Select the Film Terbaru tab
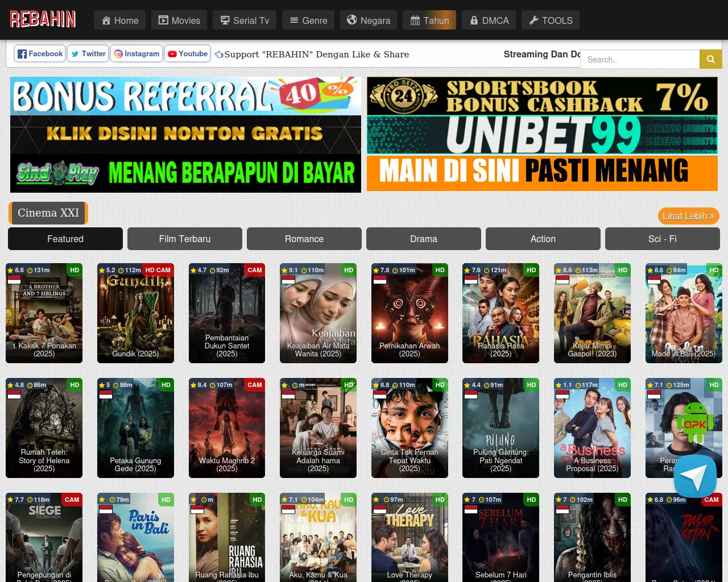This screenshot has width=728, height=582. tap(185, 239)
